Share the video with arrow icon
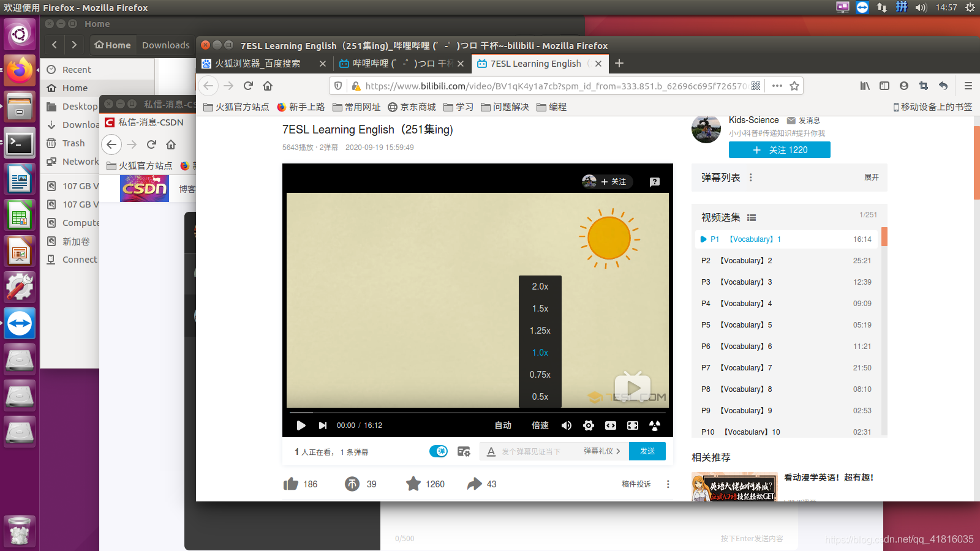This screenshot has width=980, height=551. [475, 484]
